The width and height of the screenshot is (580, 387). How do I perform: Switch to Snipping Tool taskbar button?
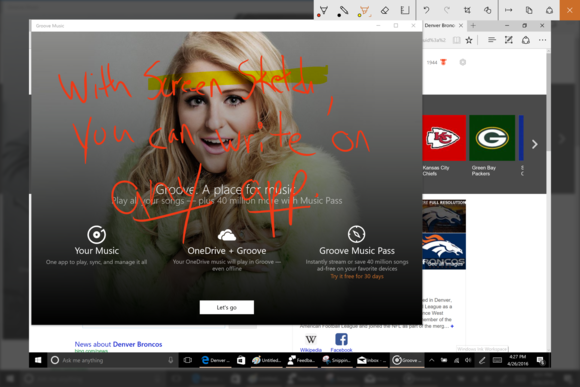click(336, 360)
